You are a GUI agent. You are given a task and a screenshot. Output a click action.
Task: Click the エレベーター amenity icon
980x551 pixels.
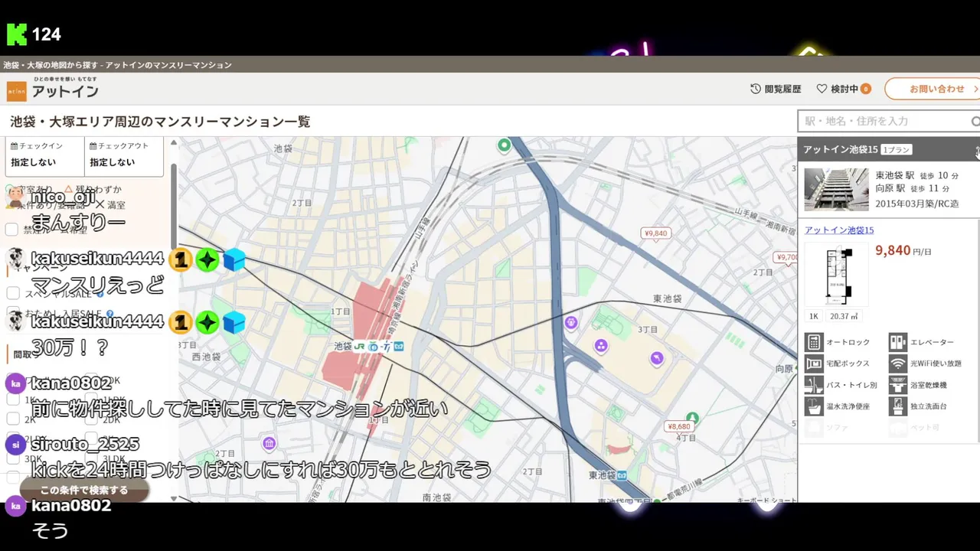pos(897,342)
